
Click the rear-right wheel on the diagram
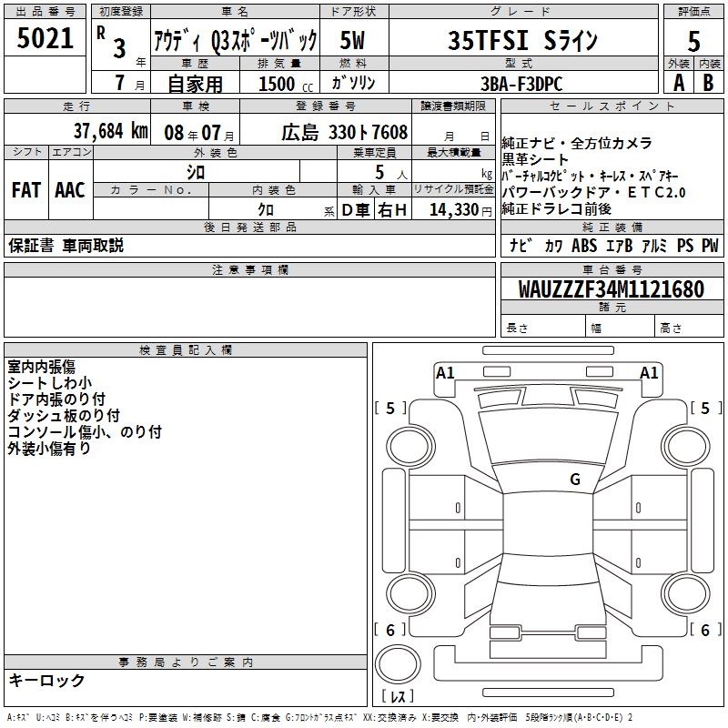[686, 594]
